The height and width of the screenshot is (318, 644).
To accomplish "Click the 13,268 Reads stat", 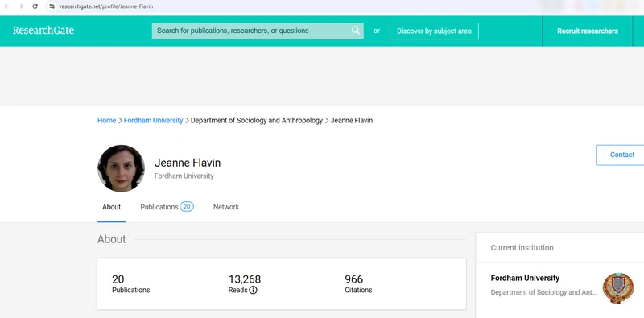I will (x=245, y=284).
